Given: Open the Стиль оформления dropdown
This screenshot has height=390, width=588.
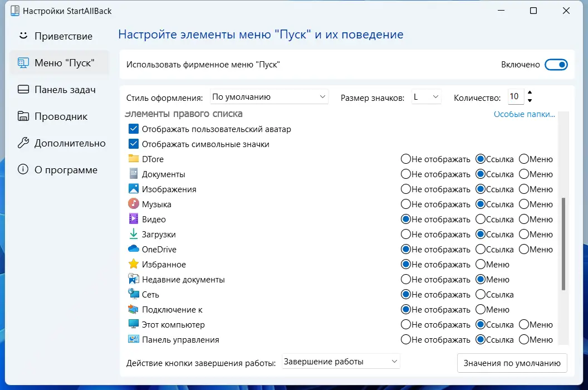Looking at the screenshot, I should [269, 97].
